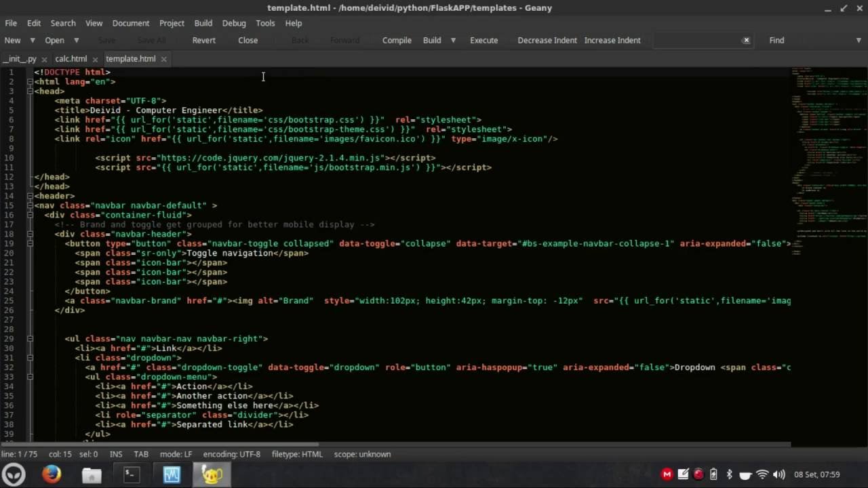Collapse the dropdown-menu ul fold on line 33
The width and height of the screenshot is (868, 488).
30,377
